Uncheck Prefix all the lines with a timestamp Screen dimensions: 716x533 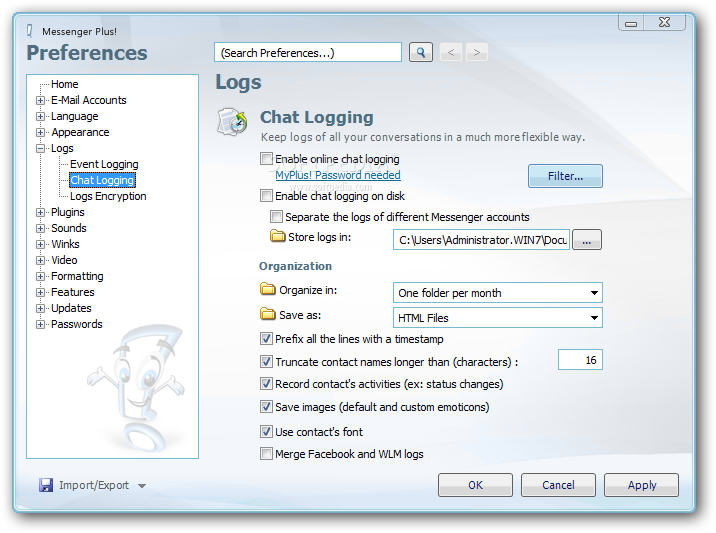[x=266, y=338]
